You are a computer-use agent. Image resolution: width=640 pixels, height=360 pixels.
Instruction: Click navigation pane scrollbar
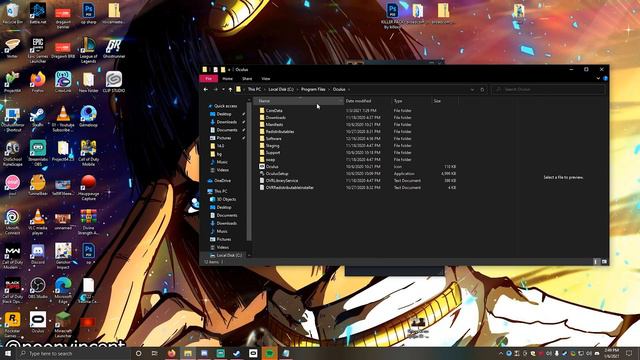tap(249, 171)
